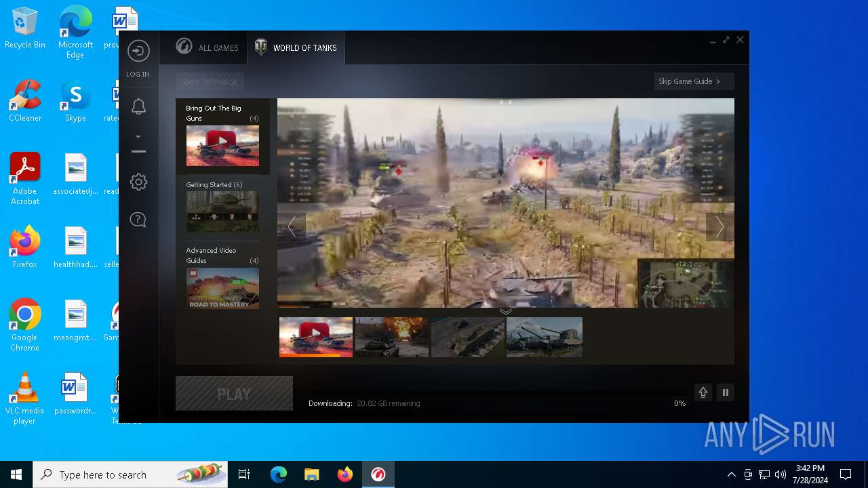
Task: Go to next video with right arrow
Action: point(719,227)
